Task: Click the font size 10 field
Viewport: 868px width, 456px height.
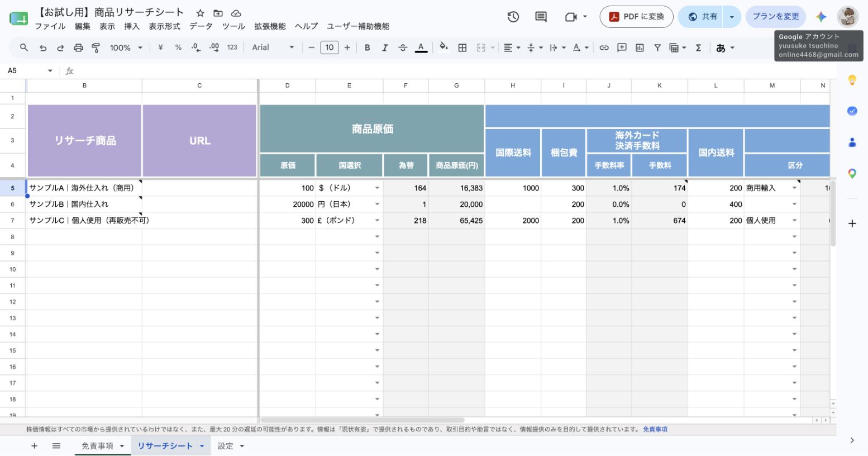Action: 330,47
